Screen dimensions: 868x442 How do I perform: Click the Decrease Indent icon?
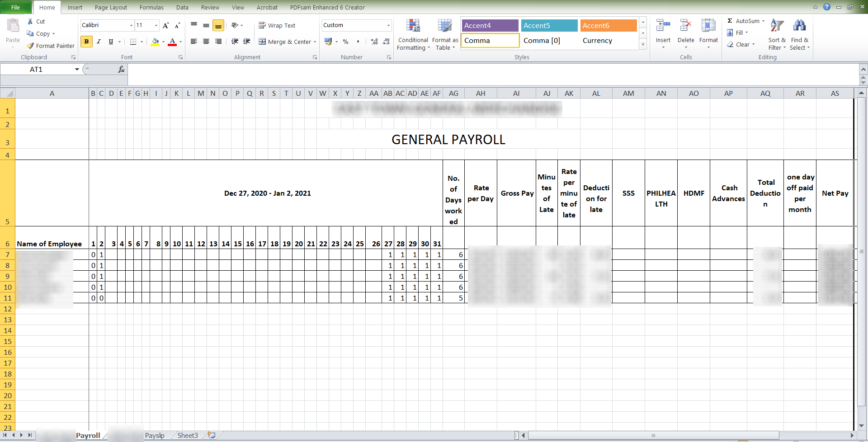click(235, 42)
